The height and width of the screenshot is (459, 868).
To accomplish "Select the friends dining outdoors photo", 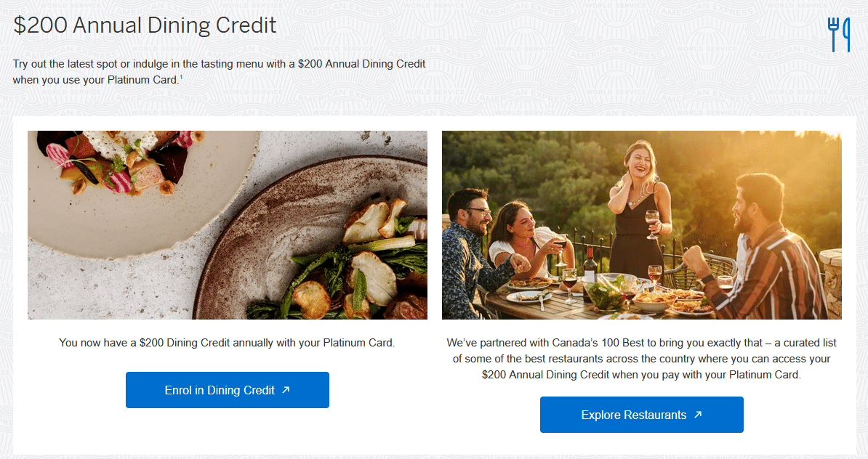I will 641,224.
